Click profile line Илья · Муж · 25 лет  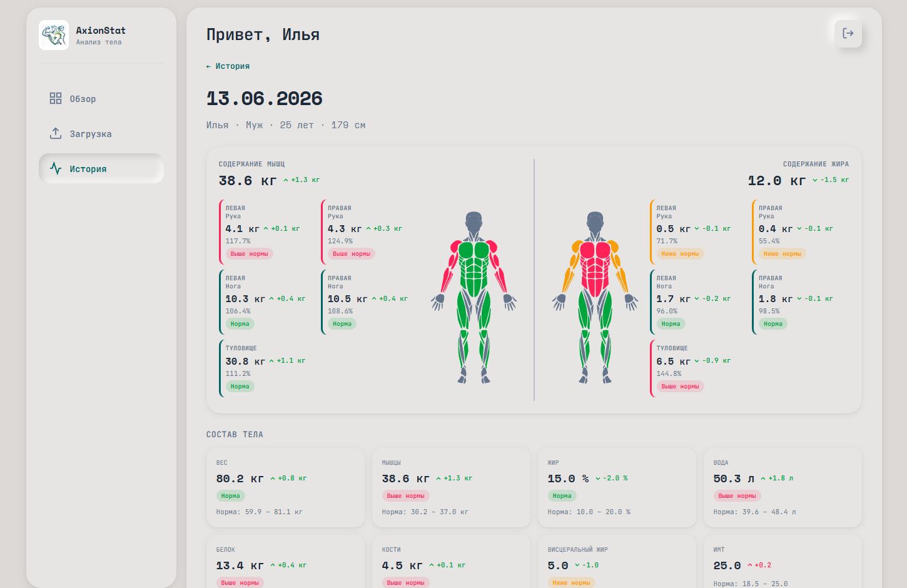click(286, 125)
